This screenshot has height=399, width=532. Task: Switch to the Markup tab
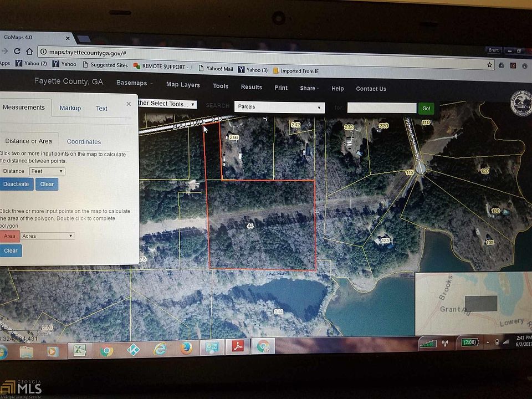(x=70, y=108)
